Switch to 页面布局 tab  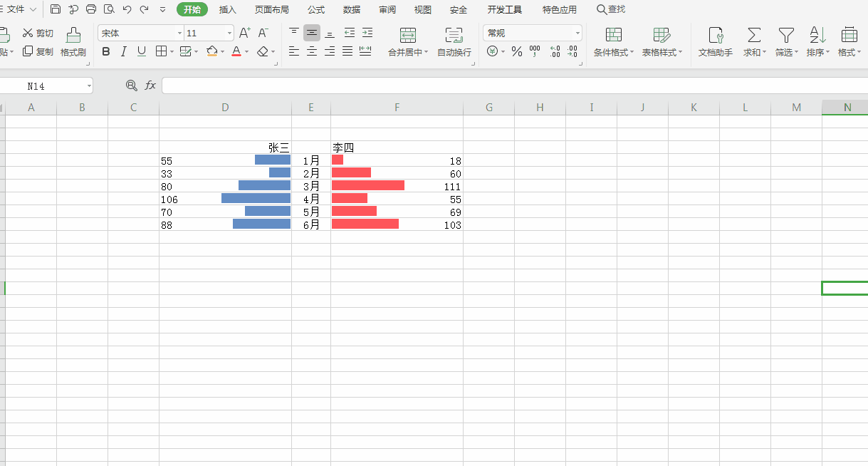point(272,10)
